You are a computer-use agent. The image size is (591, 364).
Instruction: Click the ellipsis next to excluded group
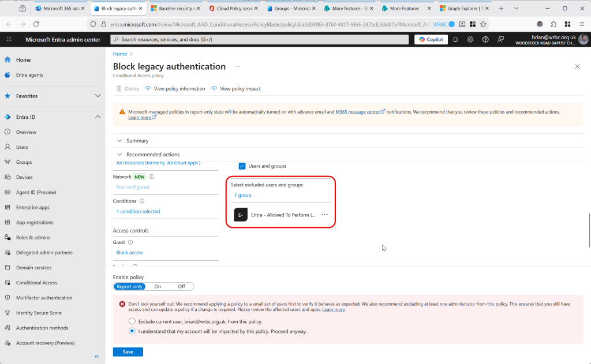pyautogui.click(x=324, y=215)
